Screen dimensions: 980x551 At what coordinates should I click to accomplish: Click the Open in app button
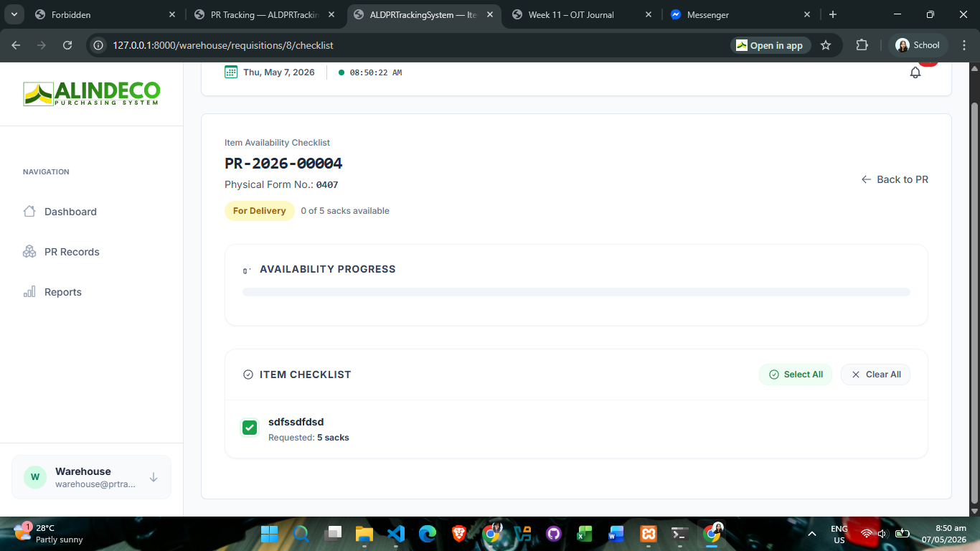(x=770, y=45)
